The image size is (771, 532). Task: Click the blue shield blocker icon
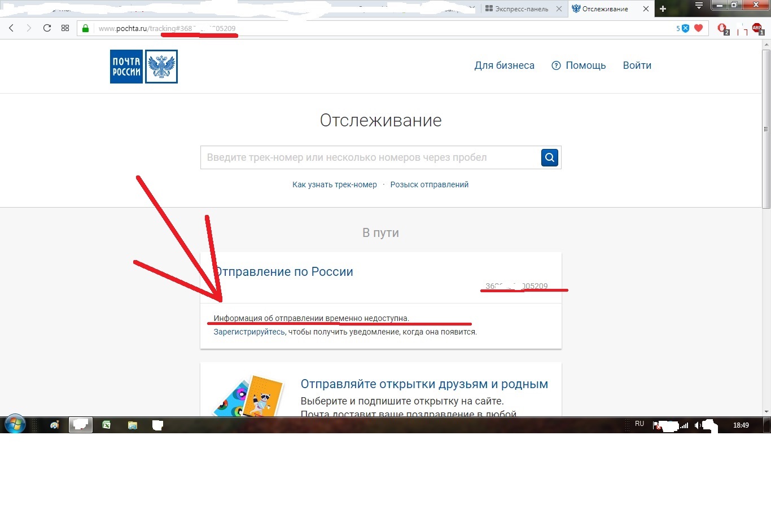[685, 28]
